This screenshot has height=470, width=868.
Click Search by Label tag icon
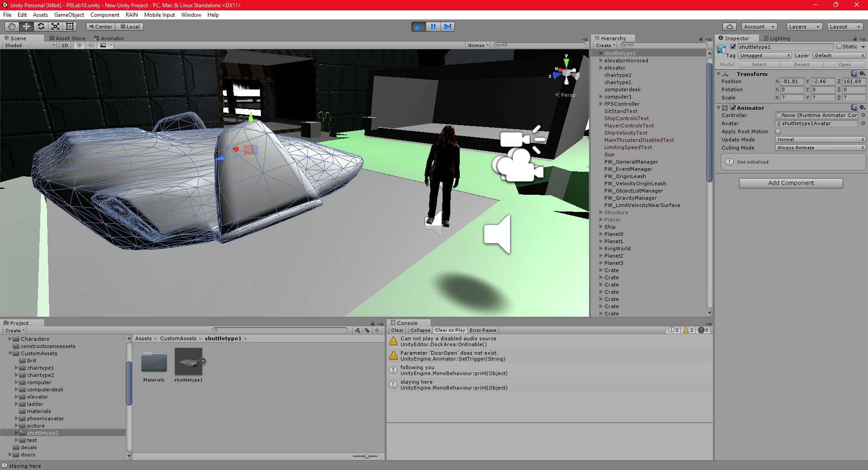pos(367,330)
